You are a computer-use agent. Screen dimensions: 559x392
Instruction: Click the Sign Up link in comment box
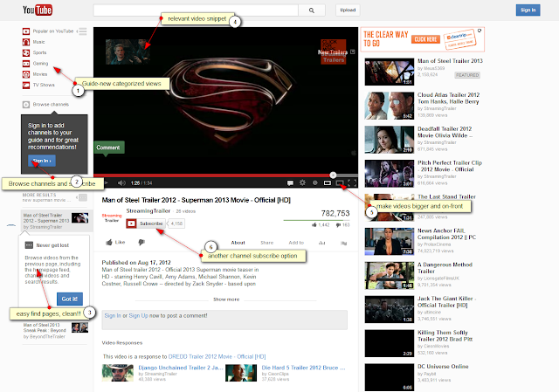coord(138,316)
